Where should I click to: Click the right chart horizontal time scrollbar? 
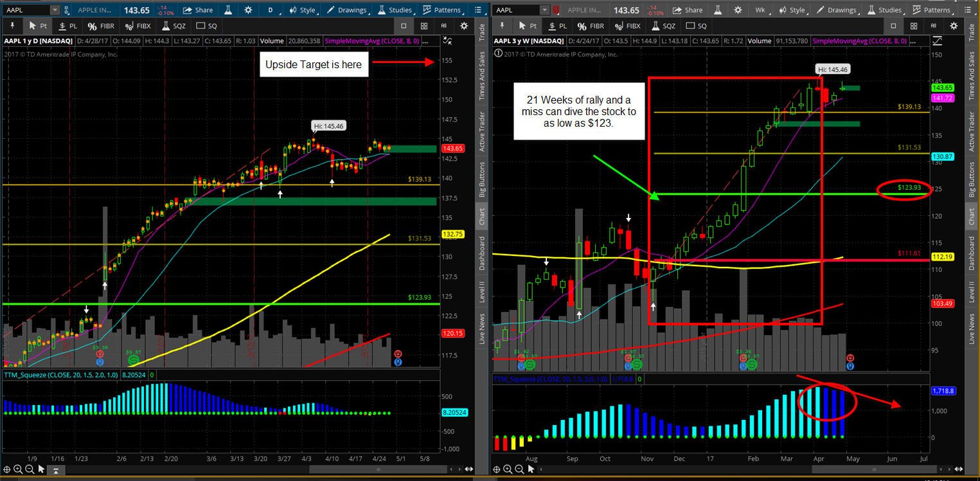click(x=875, y=470)
